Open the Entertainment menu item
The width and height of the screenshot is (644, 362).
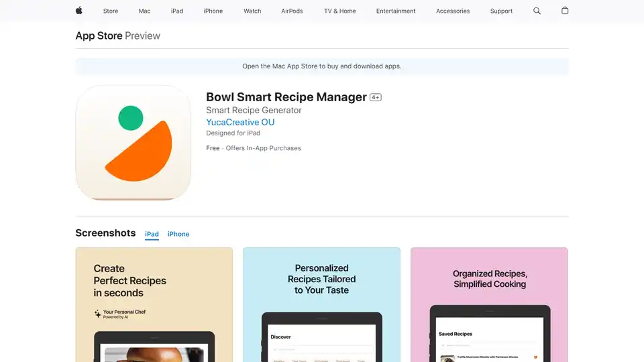pos(396,11)
